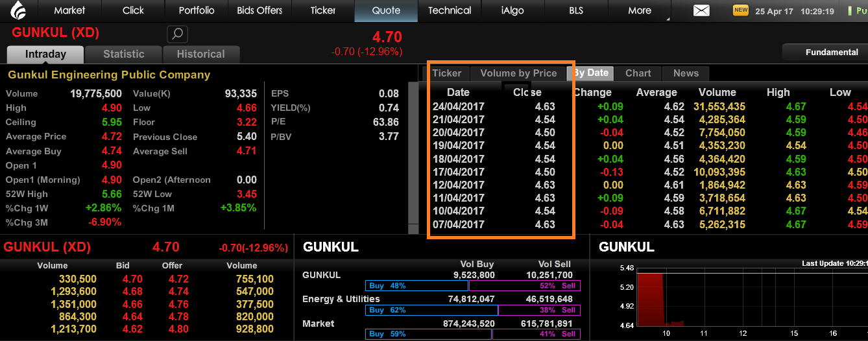Open the More menu
Viewport: 868px width, 341px height.
(x=639, y=10)
